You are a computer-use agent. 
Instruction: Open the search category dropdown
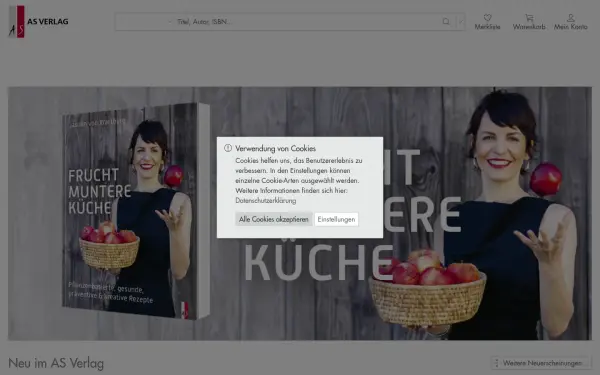(x=145, y=22)
